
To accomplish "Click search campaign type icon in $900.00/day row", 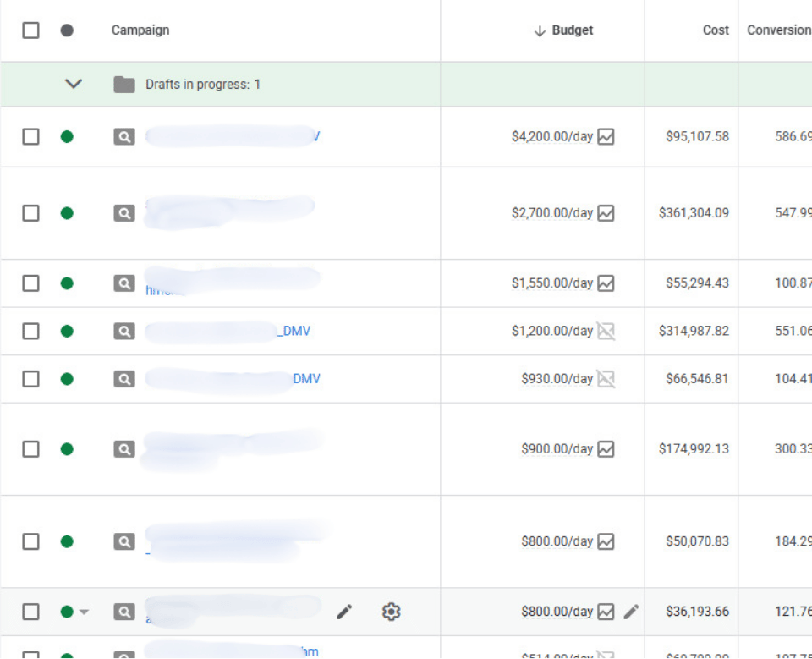I will [x=124, y=449].
